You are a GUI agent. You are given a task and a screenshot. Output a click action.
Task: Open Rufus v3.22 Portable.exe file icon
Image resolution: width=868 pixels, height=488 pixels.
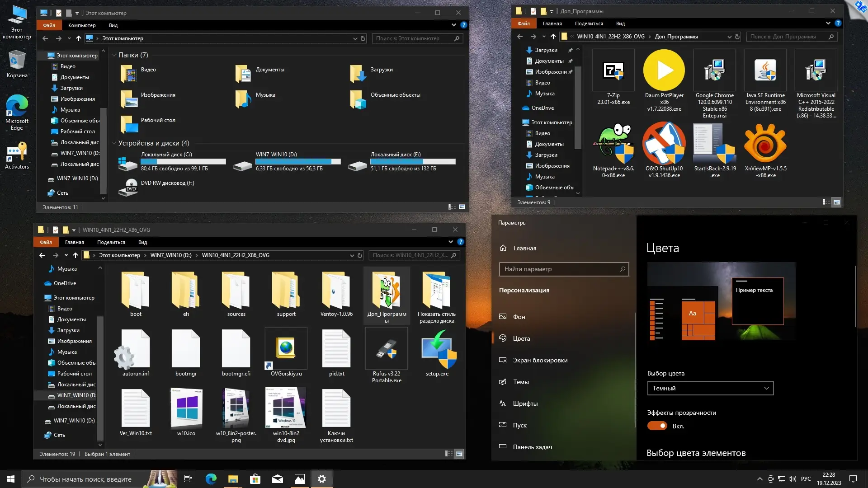coord(387,349)
